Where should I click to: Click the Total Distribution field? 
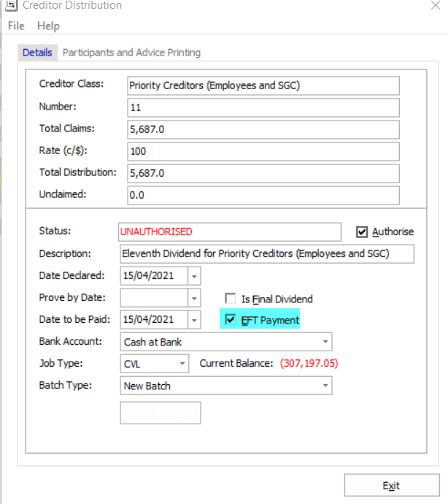click(x=263, y=174)
